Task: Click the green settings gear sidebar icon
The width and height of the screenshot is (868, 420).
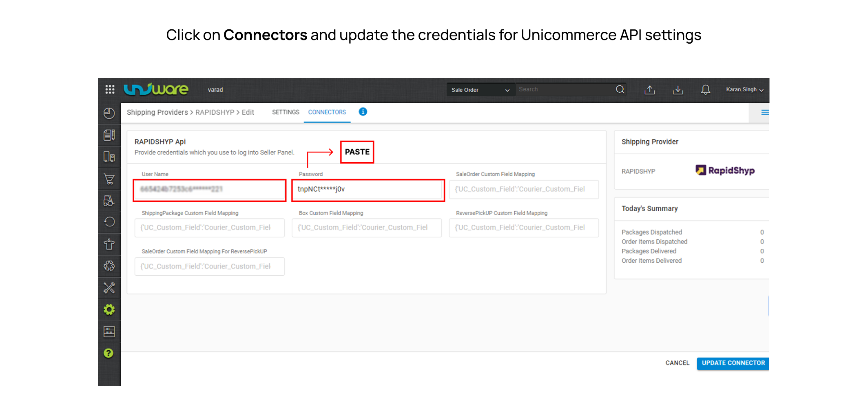Action: 109,310
